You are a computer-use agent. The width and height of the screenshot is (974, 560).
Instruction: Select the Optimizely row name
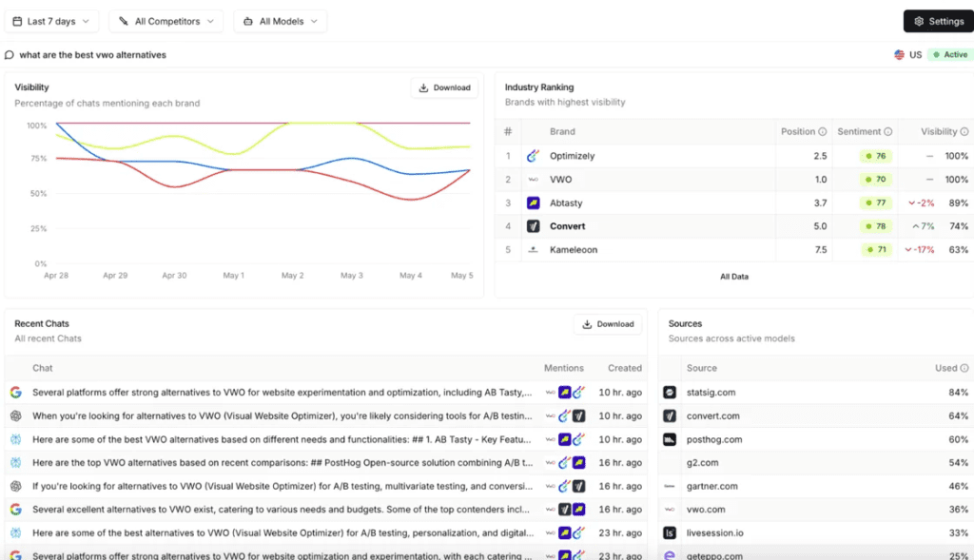pyautogui.click(x=572, y=156)
